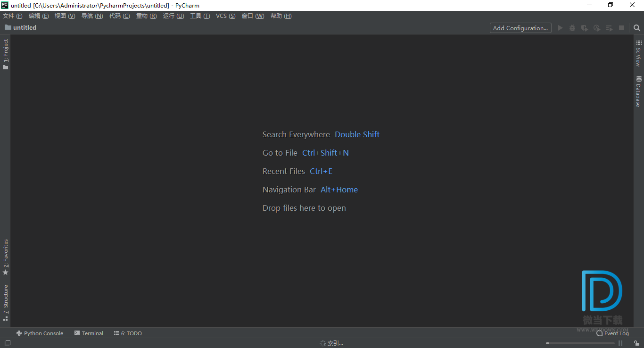Click the untitled project breadcrumb
This screenshot has width=644, height=348.
tap(20, 27)
